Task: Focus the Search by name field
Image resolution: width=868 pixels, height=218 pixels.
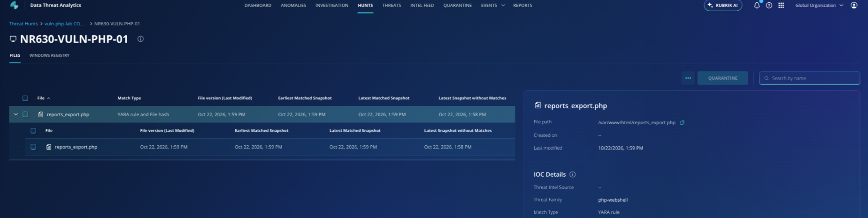Action: 810,78
